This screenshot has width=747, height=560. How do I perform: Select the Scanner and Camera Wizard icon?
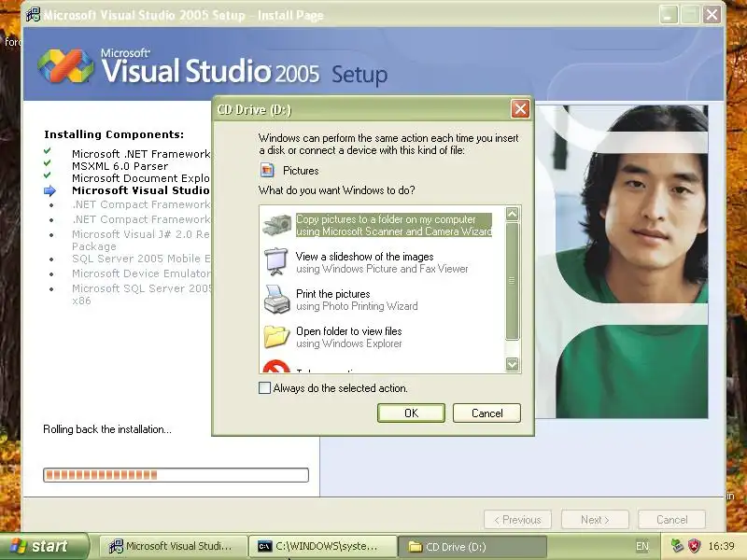pyautogui.click(x=276, y=225)
